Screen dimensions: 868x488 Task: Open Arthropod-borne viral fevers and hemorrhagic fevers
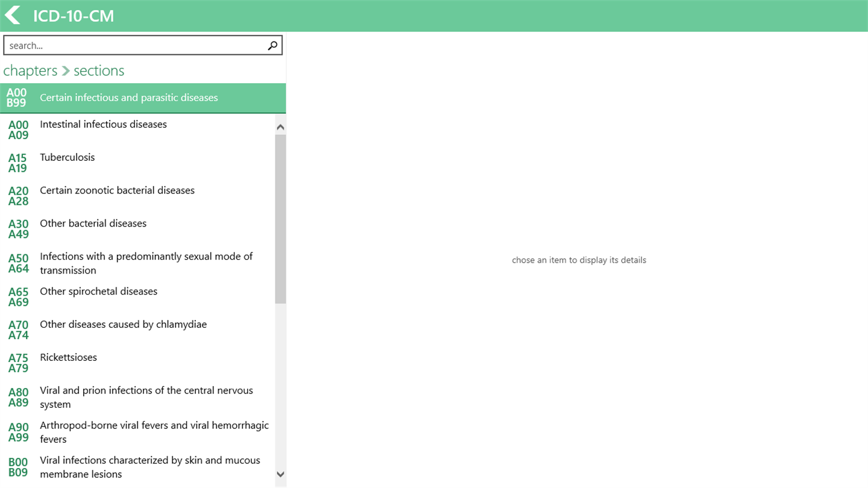click(x=137, y=433)
